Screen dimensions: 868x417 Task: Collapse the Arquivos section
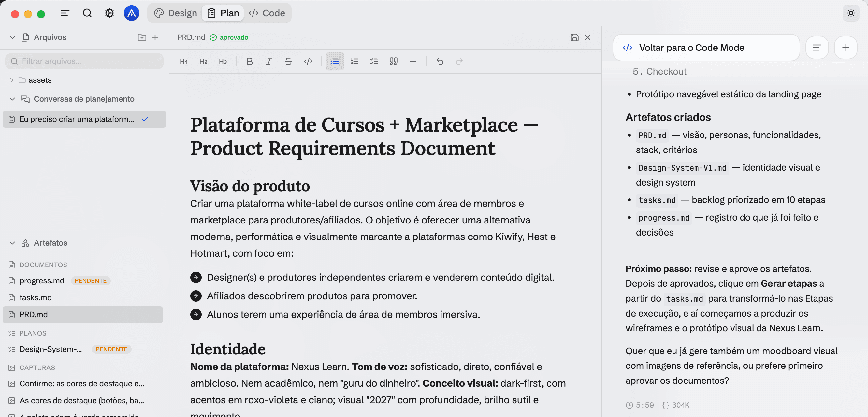click(12, 37)
